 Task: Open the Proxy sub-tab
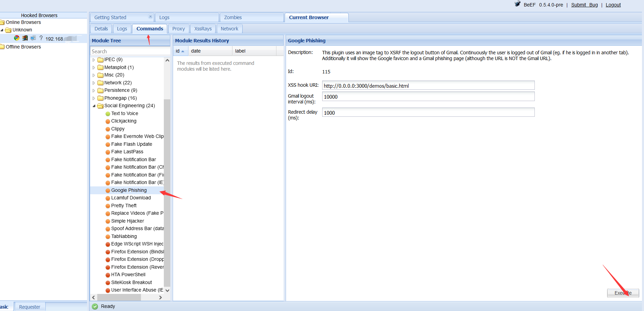(178, 29)
